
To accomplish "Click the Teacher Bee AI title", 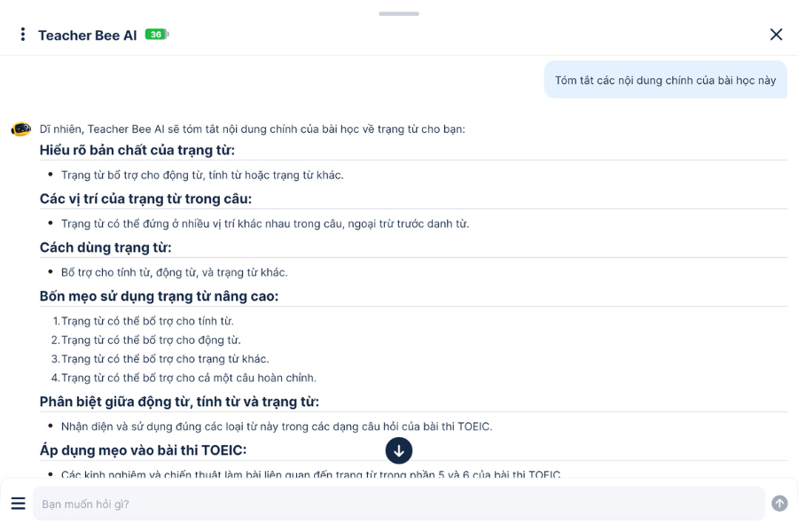I will coord(88,35).
